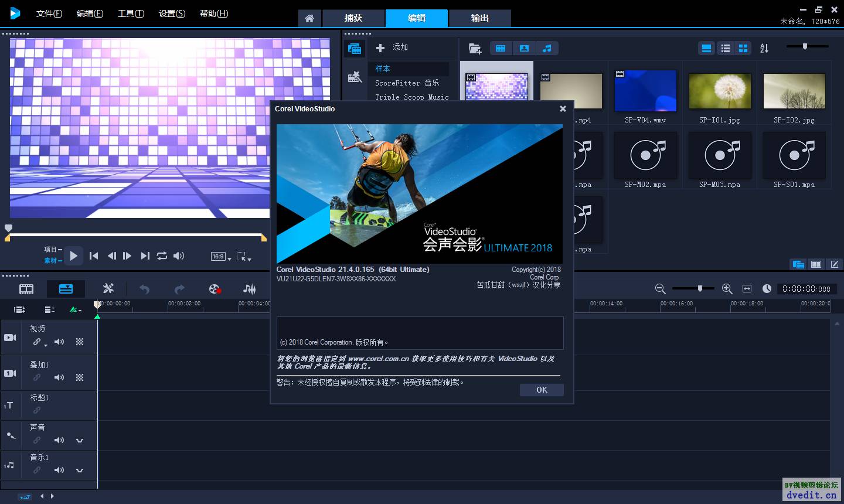Open the Media library panel
The width and height of the screenshot is (844, 504).
click(355, 49)
